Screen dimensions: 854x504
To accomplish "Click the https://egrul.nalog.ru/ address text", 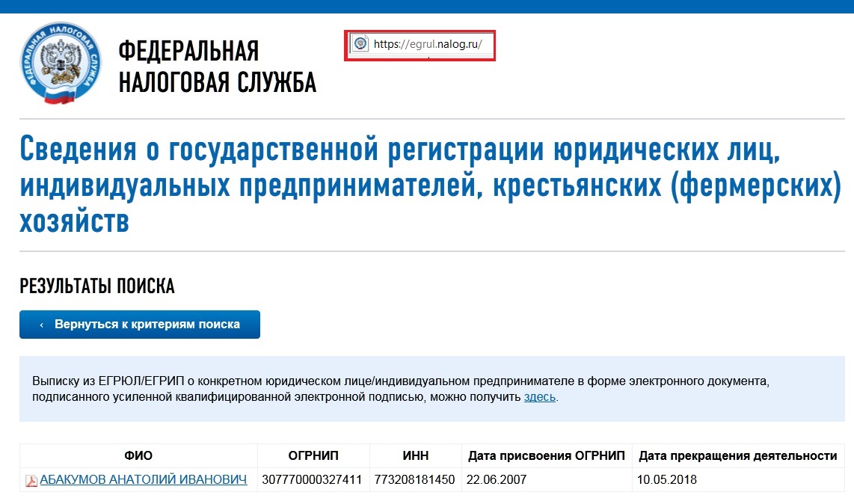I will [x=428, y=44].
